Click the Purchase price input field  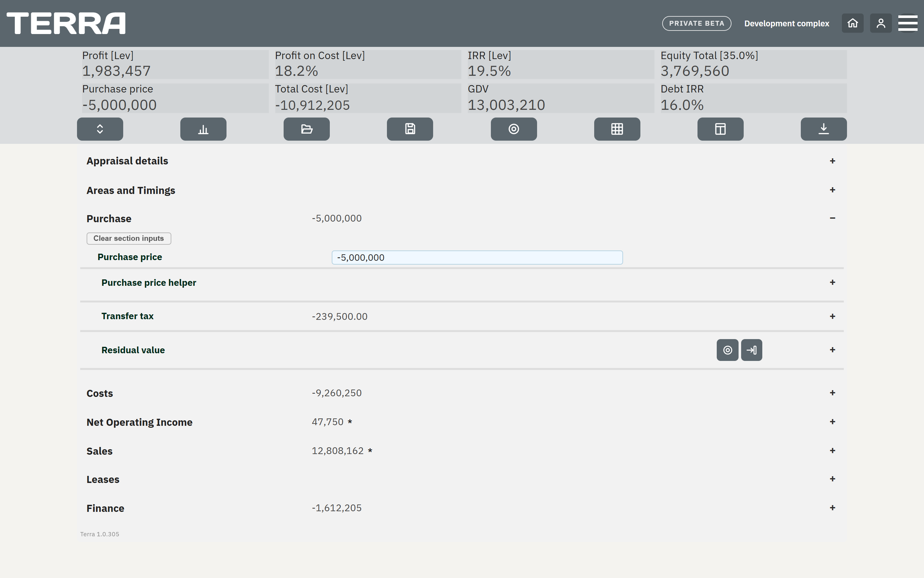477,258
